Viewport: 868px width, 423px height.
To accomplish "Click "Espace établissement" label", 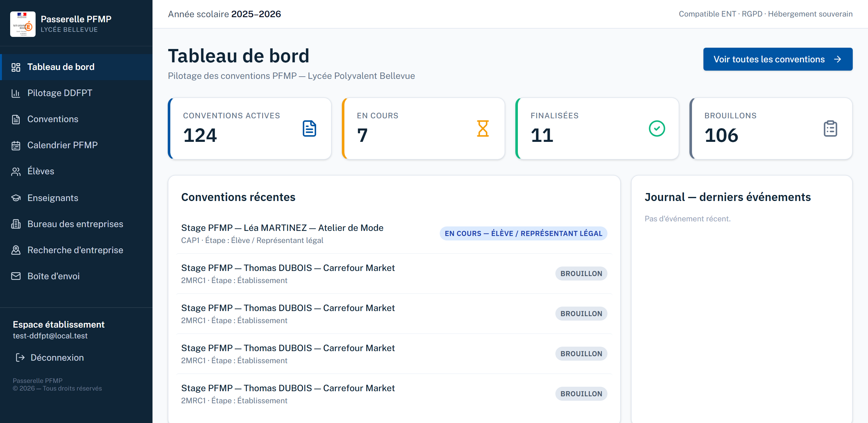I will click(x=59, y=324).
